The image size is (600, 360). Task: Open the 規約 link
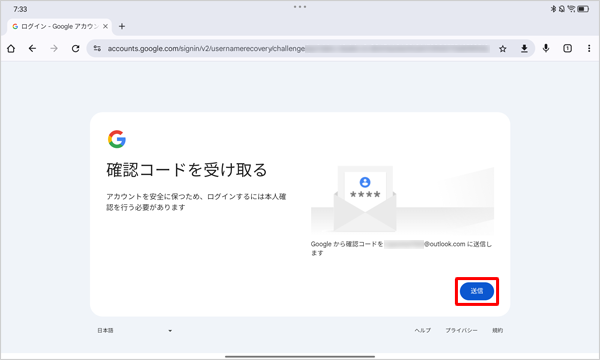(497, 331)
